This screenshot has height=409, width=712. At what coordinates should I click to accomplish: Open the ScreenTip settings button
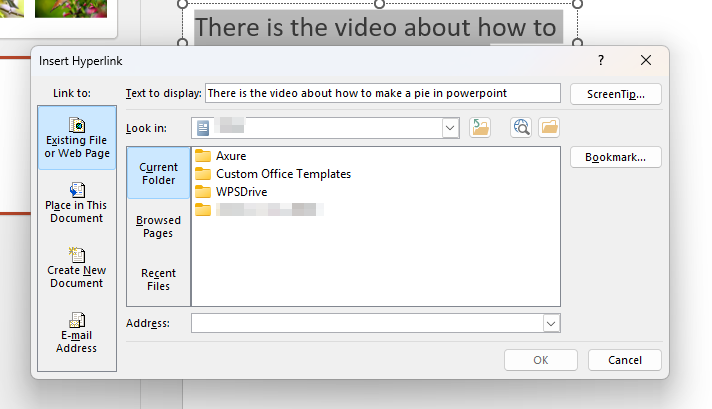[x=615, y=94]
